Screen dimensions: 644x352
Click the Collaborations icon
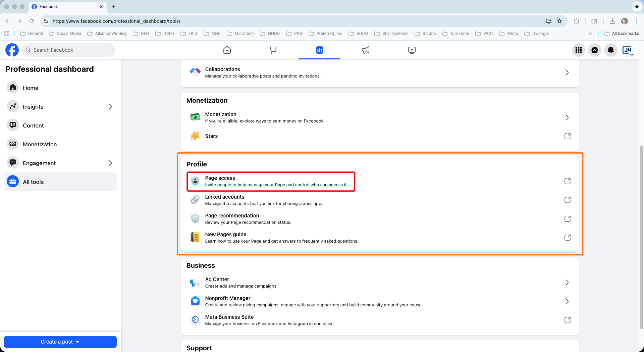pyautogui.click(x=195, y=72)
